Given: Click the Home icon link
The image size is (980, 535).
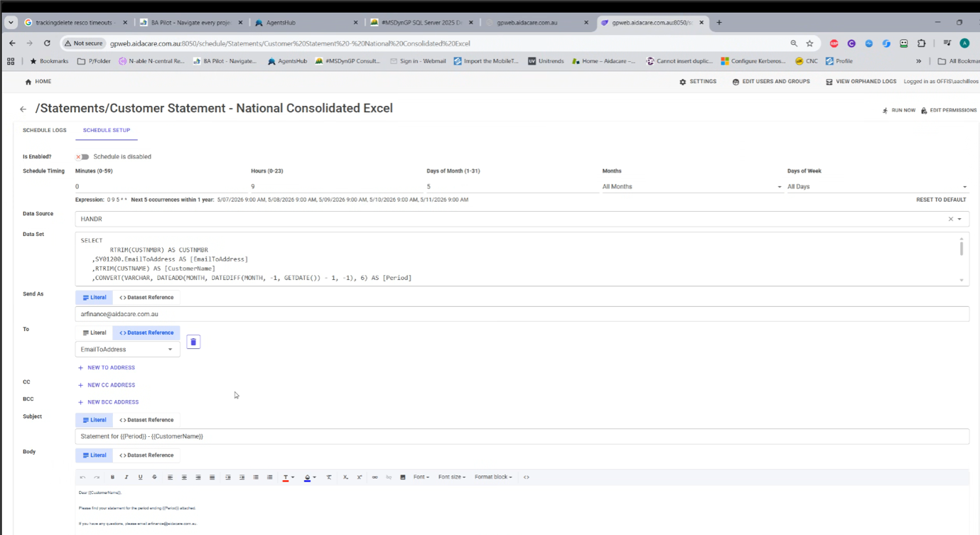Looking at the screenshot, I should [38, 82].
